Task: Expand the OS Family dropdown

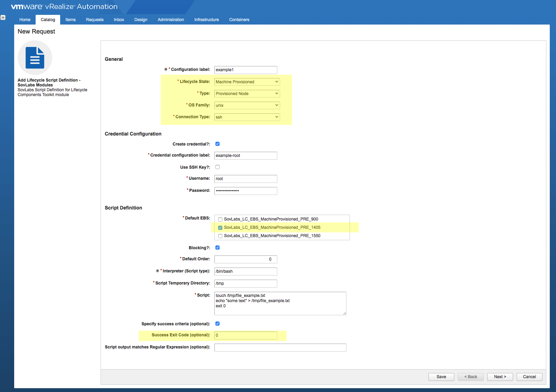Action: coord(247,105)
